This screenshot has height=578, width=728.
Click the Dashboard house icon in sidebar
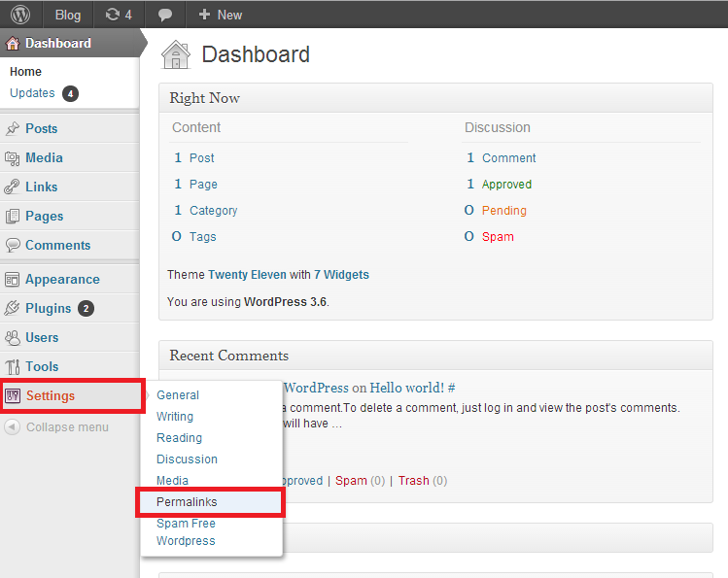point(13,43)
